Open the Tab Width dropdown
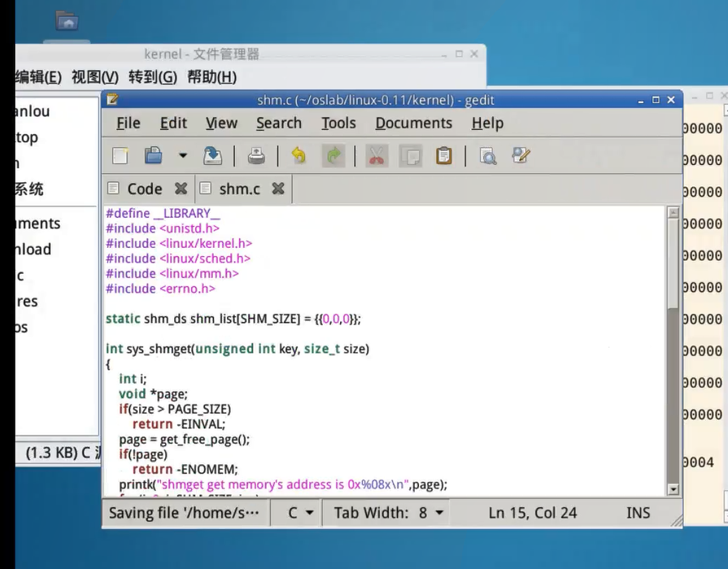This screenshot has height=569, width=728. click(x=389, y=513)
